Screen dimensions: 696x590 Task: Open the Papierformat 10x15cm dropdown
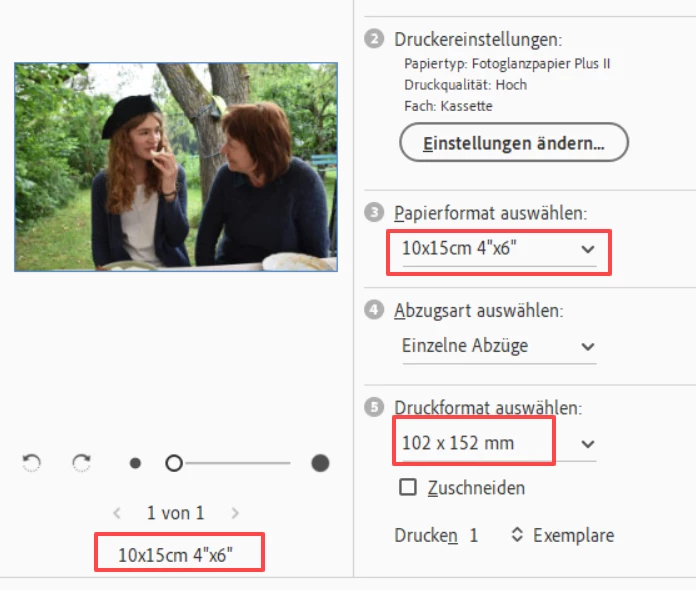[499, 249]
